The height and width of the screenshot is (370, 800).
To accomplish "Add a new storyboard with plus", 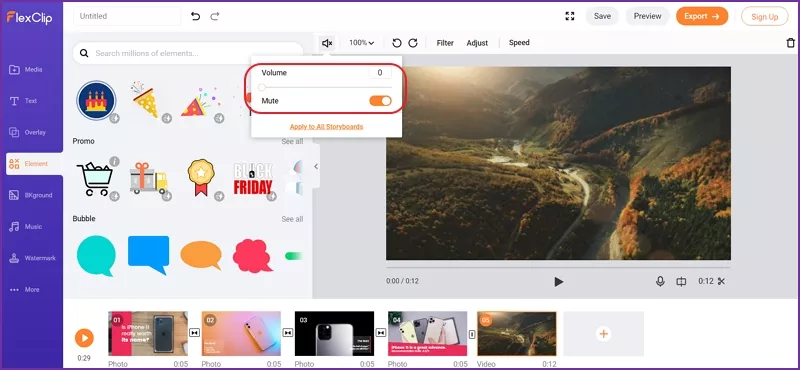I will tap(604, 334).
